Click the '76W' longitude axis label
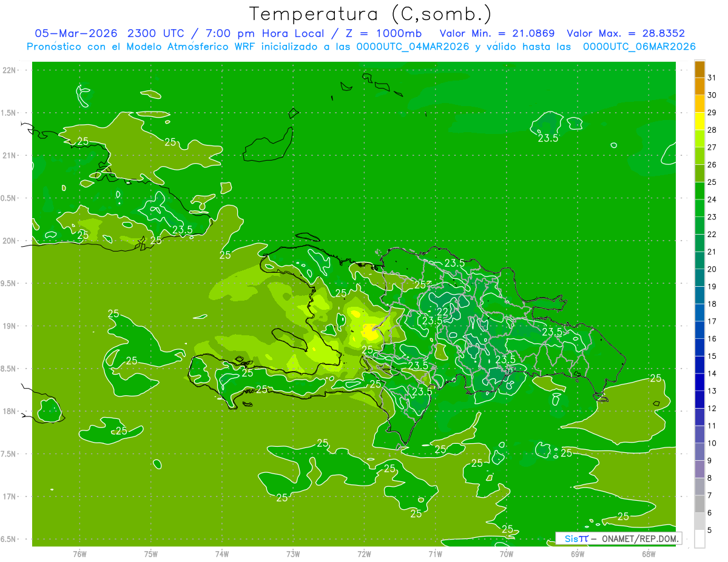The height and width of the screenshot is (562, 728). (79, 554)
